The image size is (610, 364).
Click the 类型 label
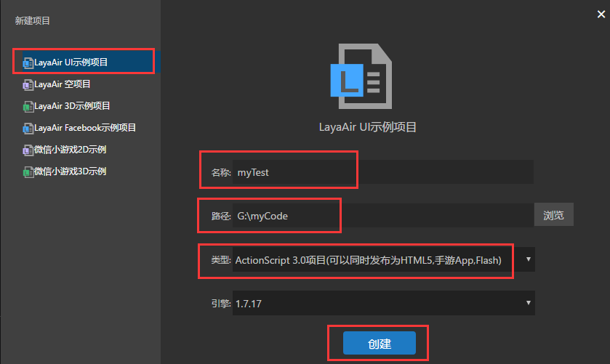click(221, 260)
